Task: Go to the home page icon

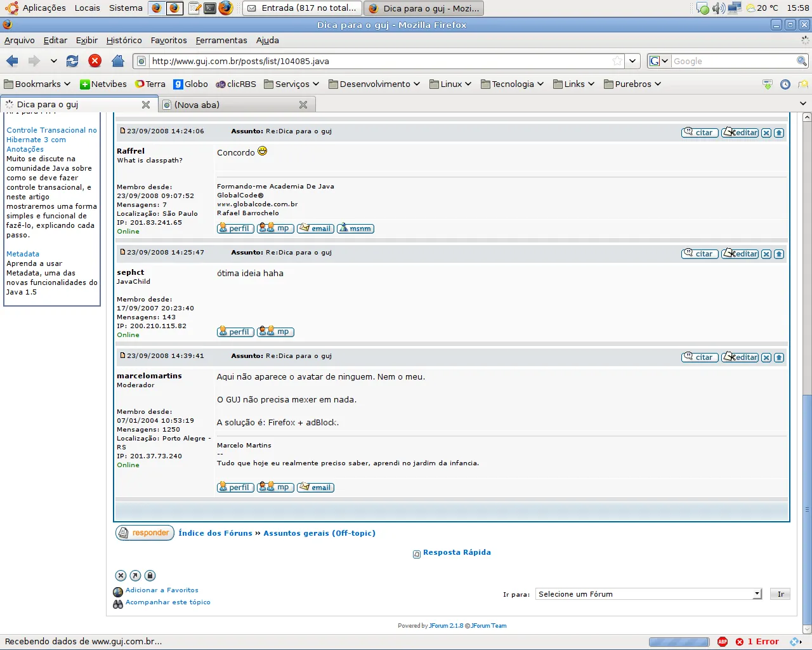Action: (117, 61)
